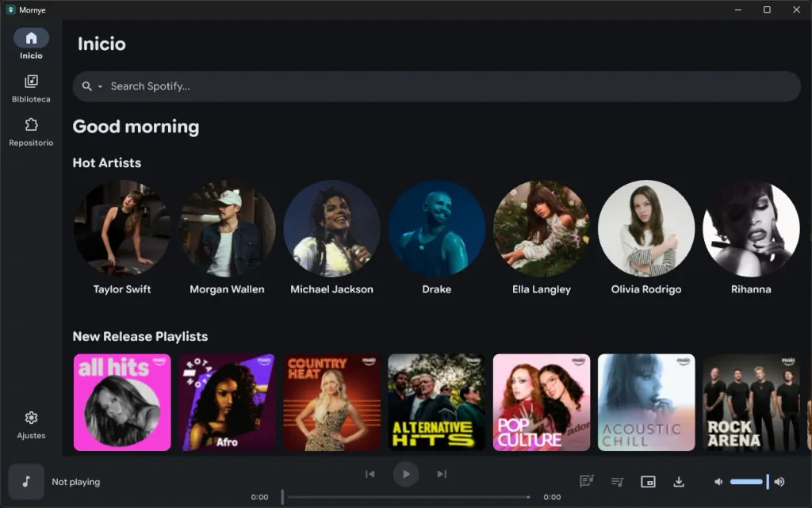
Task: Click the track progress seek bar
Action: pyautogui.click(x=406, y=497)
